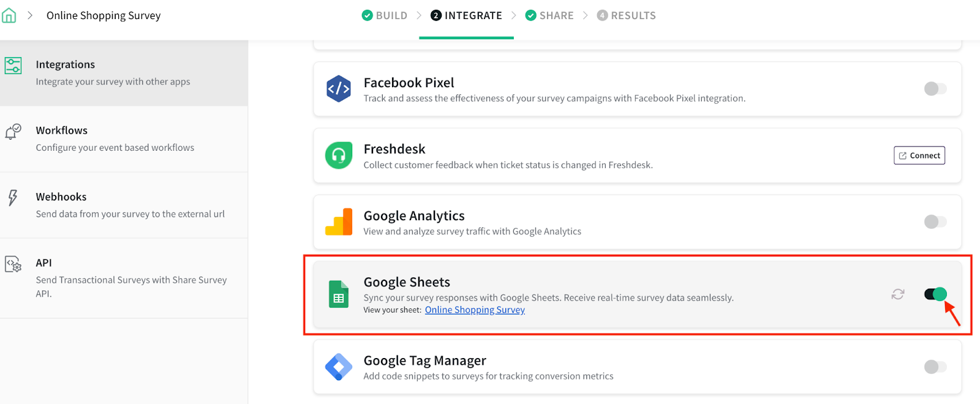
Task: Click the API code settings icon
Action: (13, 264)
